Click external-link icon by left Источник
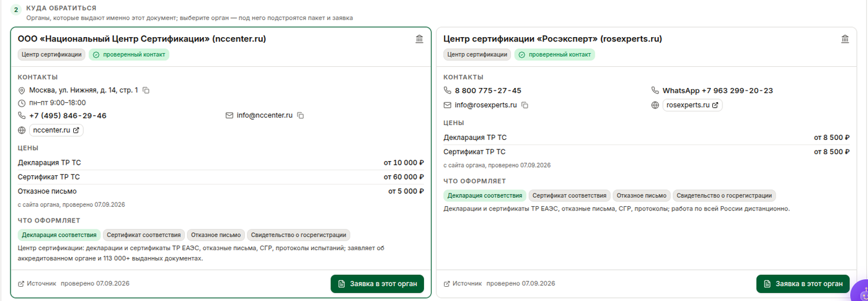This screenshot has width=868, height=301. pyautogui.click(x=21, y=284)
